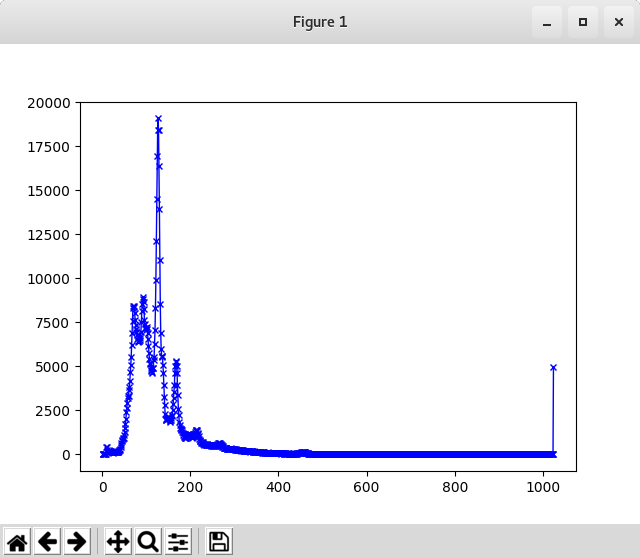Click the y-axis label 5000
The width and height of the screenshot is (640, 558).
(x=53, y=367)
